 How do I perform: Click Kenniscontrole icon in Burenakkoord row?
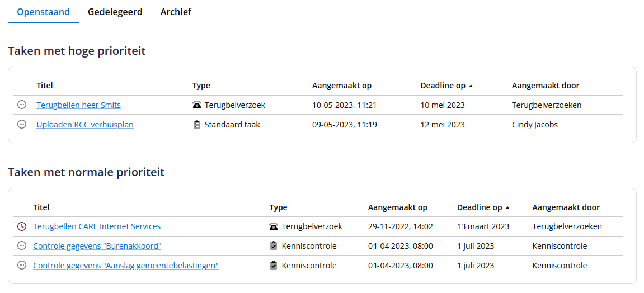pyautogui.click(x=274, y=246)
